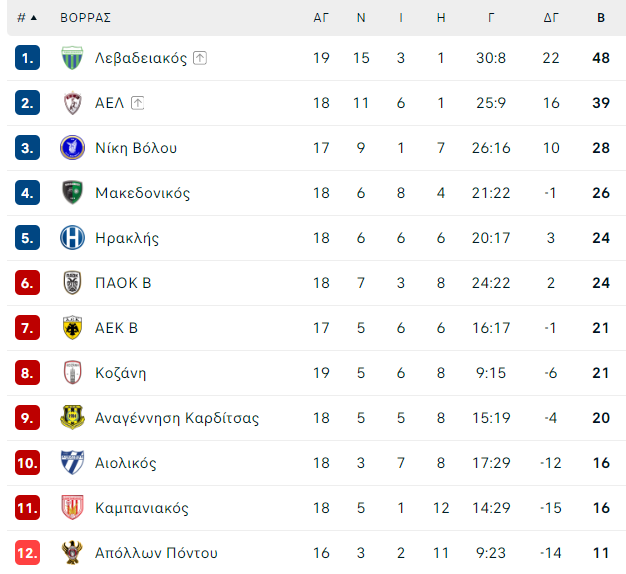Click the Ηρακλής blue H crest
626x574 pixels.
pyautogui.click(x=72, y=238)
